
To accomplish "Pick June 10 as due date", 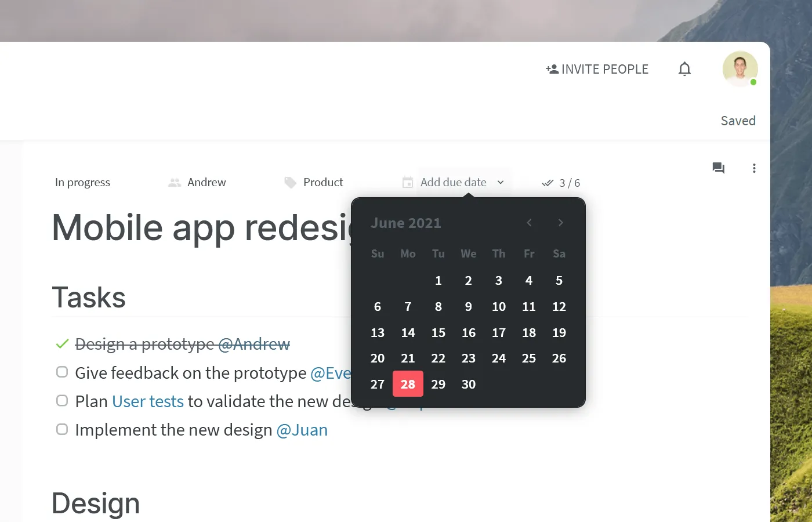I will coord(499,307).
